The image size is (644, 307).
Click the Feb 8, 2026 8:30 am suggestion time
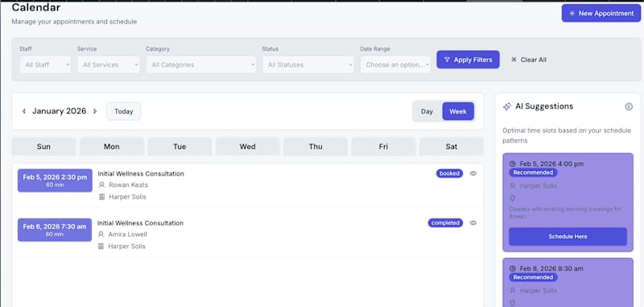[x=551, y=268]
